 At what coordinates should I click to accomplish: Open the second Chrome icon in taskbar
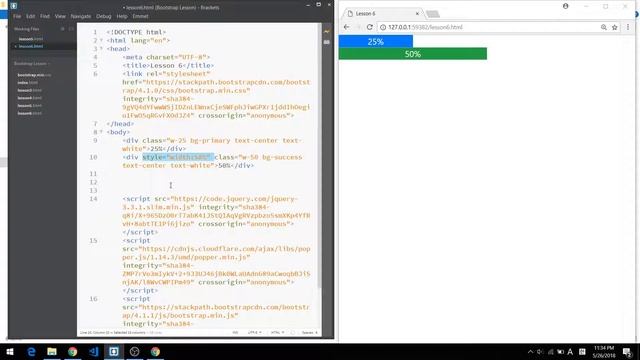(155, 351)
